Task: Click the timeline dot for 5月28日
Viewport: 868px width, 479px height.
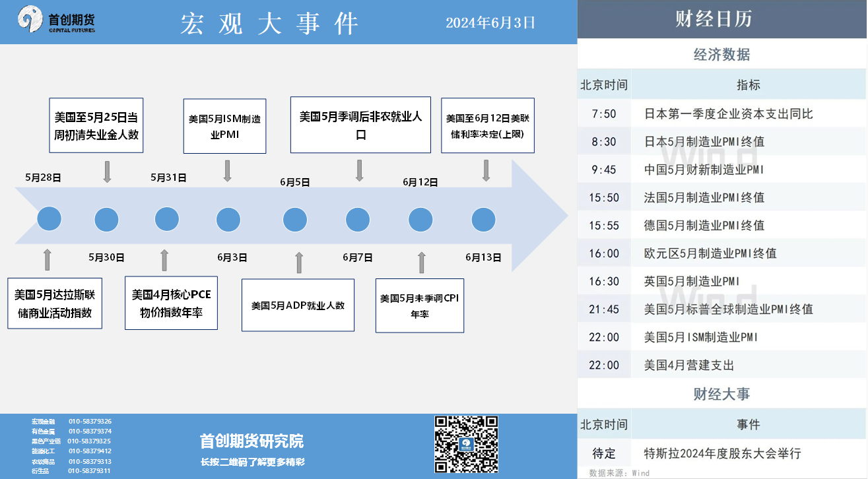Action: [x=50, y=219]
